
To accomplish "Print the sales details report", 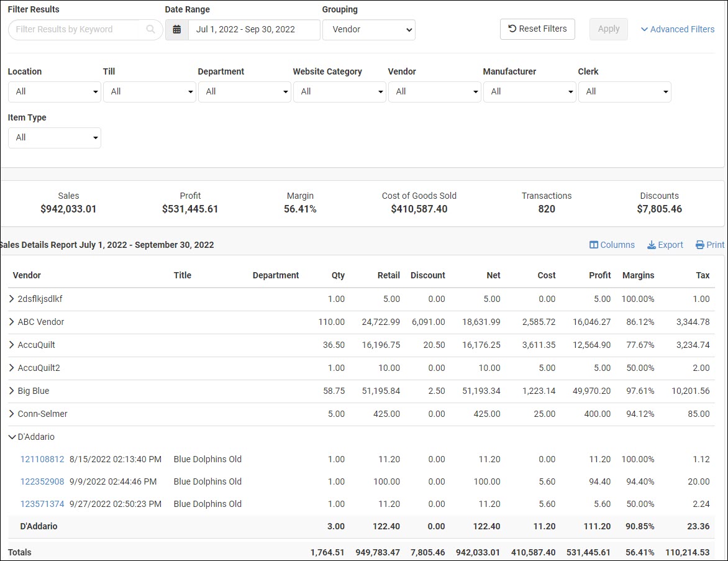I will [x=710, y=245].
